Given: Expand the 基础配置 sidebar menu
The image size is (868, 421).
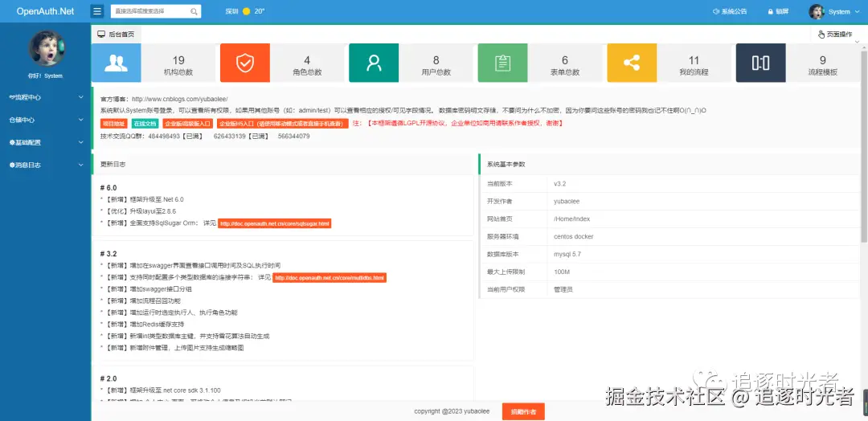Looking at the screenshot, I should [x=45, y=142].
